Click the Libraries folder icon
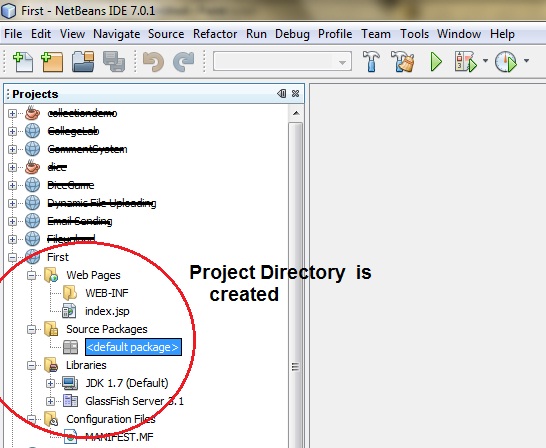 [x=51, y=365]
